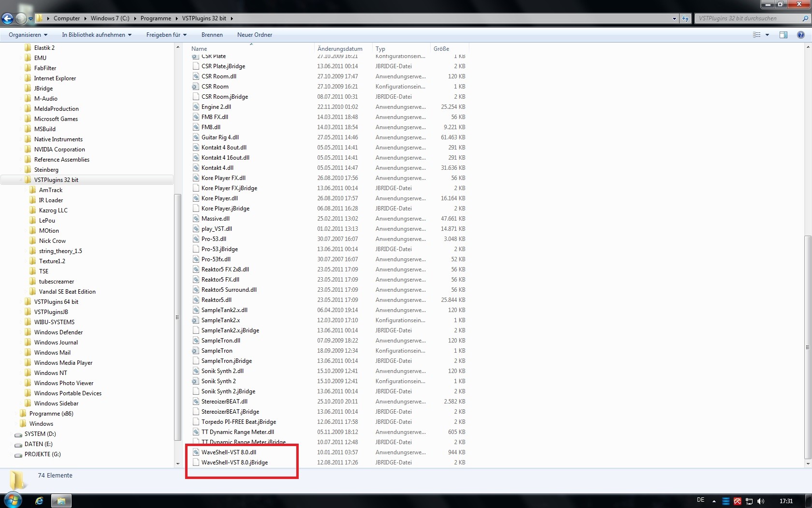Click the DE language indicator
This screenshot has height=508, width=812.
[701, 500]
